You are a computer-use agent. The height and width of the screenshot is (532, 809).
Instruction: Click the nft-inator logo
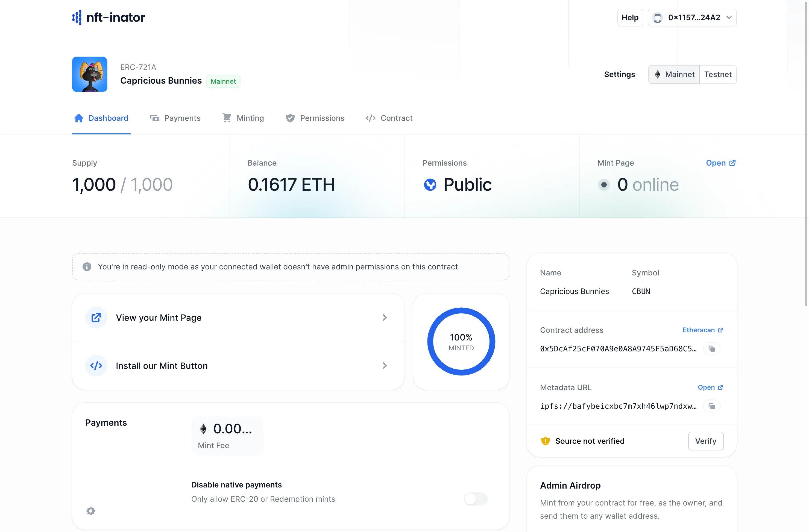[108, 17]
